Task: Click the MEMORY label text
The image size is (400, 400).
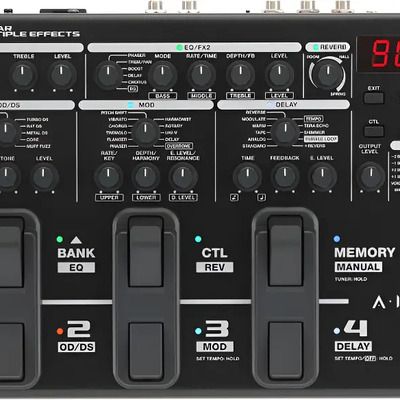Action: tap(365, 253)
